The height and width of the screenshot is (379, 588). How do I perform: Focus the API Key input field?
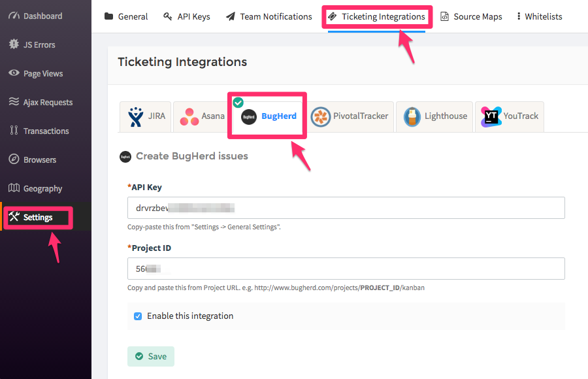click(x=346, y=208)
